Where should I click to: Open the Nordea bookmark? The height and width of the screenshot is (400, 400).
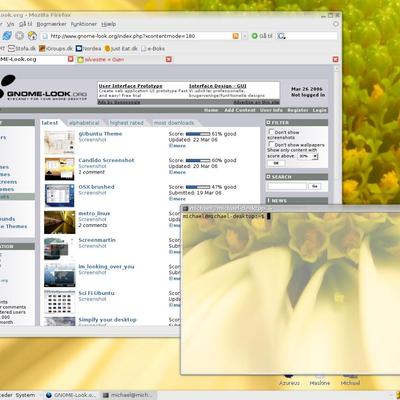88,49
